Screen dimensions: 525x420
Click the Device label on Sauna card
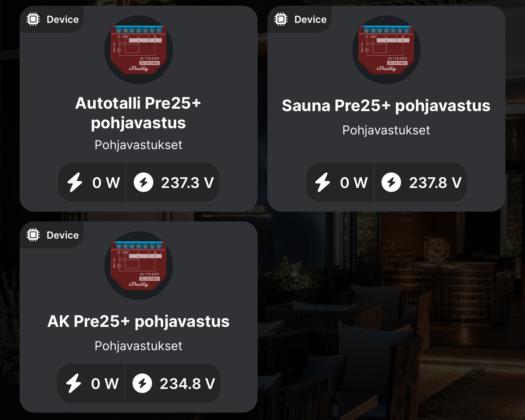310,19
